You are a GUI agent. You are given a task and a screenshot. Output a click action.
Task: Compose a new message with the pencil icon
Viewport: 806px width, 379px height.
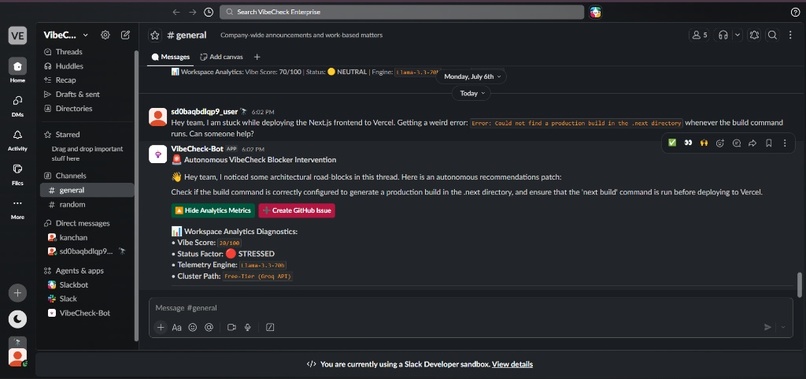point(125,35)
